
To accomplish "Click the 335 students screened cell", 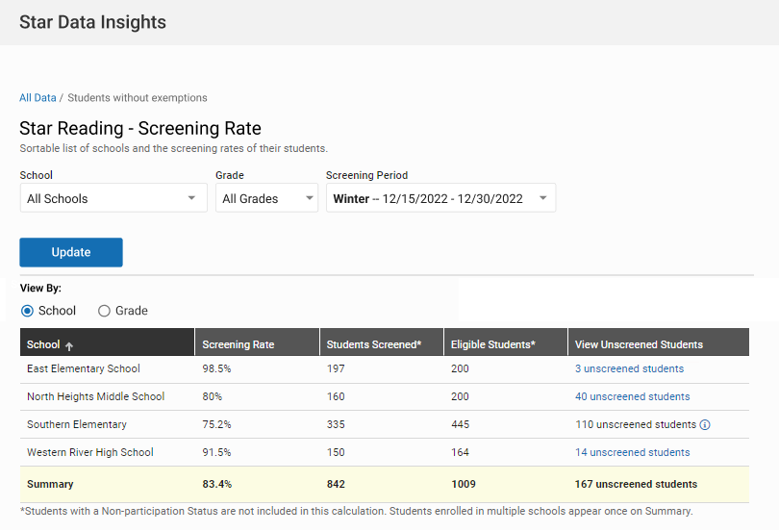I will pos(336,424).
